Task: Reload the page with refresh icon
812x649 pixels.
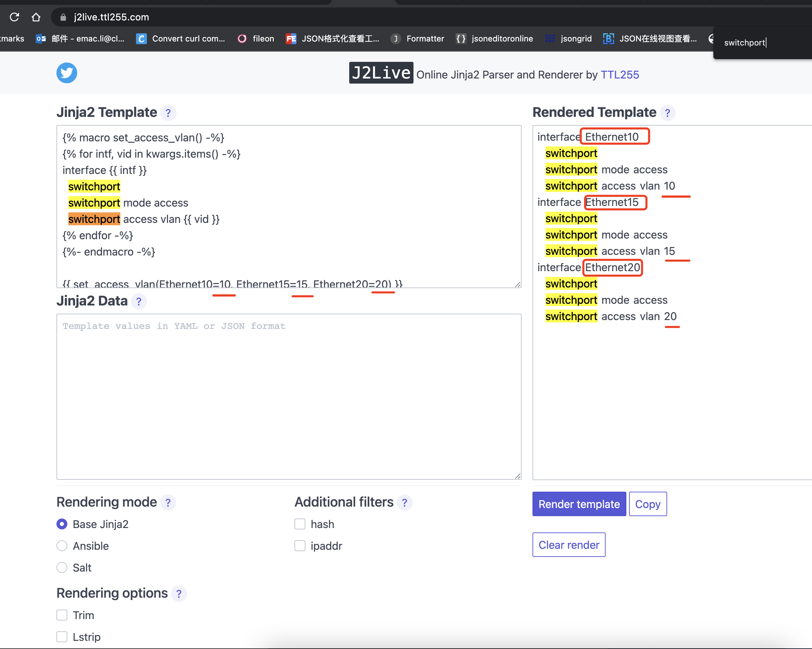Action: click(x=14, y=17)
